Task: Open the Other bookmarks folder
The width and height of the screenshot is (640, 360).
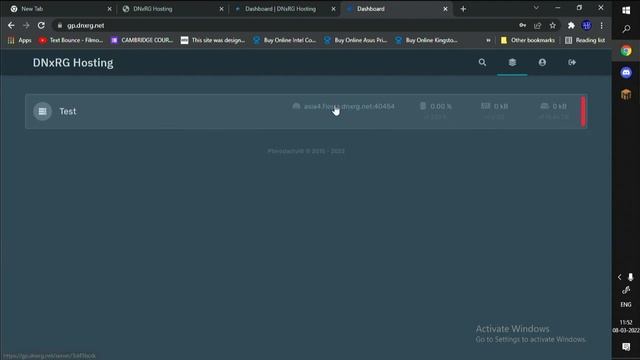Action: [x=527, y=40]
